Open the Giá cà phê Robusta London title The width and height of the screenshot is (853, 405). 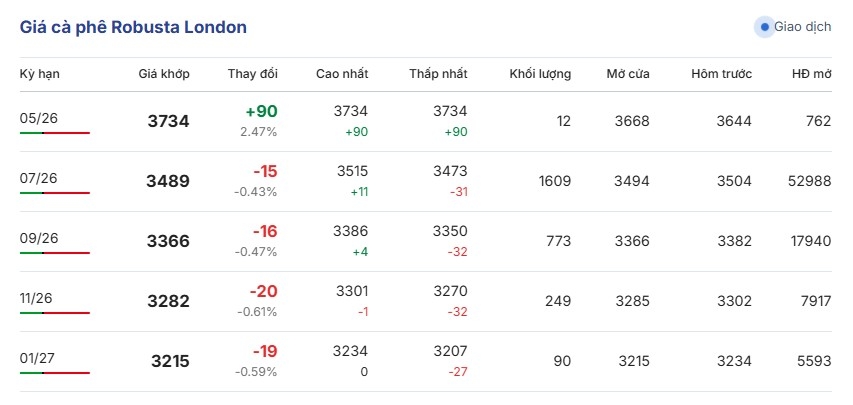(133, 27)
